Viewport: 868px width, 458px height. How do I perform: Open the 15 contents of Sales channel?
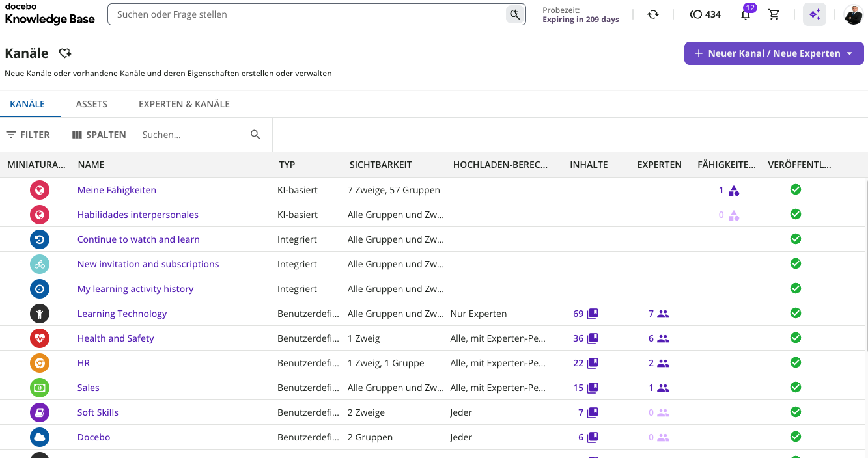coord(585,388)
